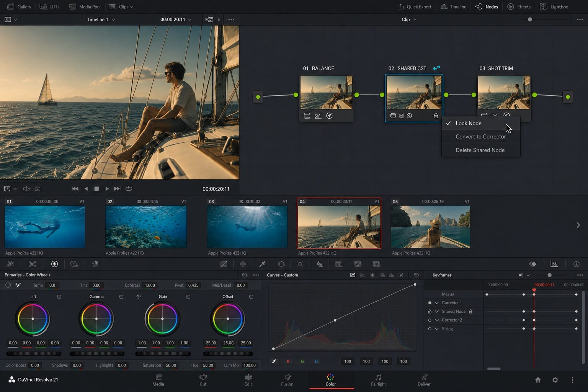Click the lock icon on SHARED CST node
The height and width of the screenshot is (392, 588).
pyautogui.click(x=436, y=116)
